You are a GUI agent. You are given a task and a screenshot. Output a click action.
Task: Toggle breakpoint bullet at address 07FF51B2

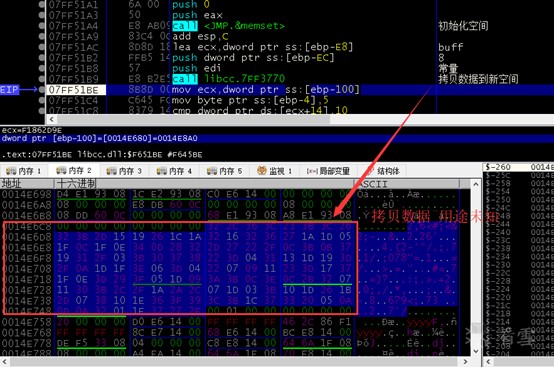(x=42, y=58)
